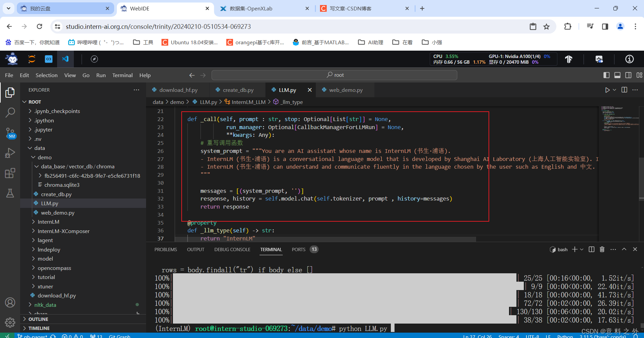644x338 pixels.
Task: Maximize the panel with chevron up icon
Action: click(624, 249)
